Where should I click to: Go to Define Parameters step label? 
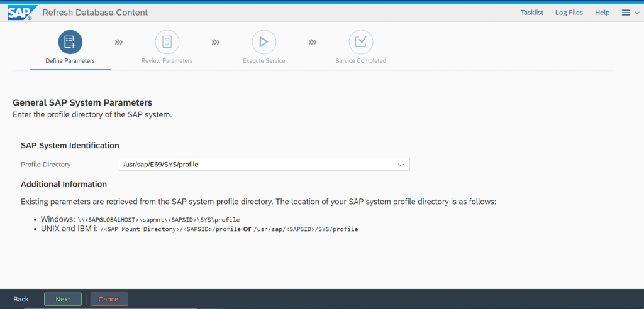pos(70,61)
